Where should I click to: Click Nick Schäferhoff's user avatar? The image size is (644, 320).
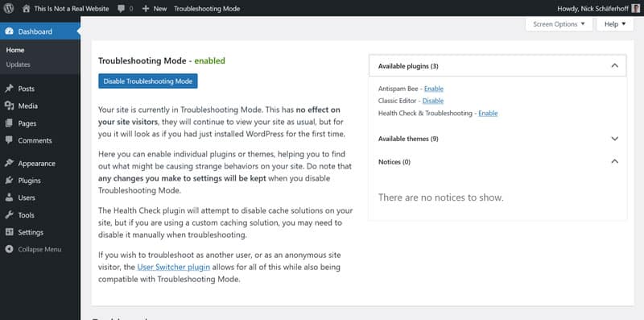(635, 8)
